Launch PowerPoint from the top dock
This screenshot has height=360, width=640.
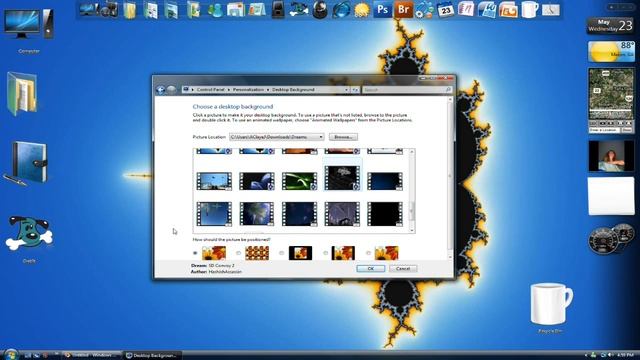[508, 10]
